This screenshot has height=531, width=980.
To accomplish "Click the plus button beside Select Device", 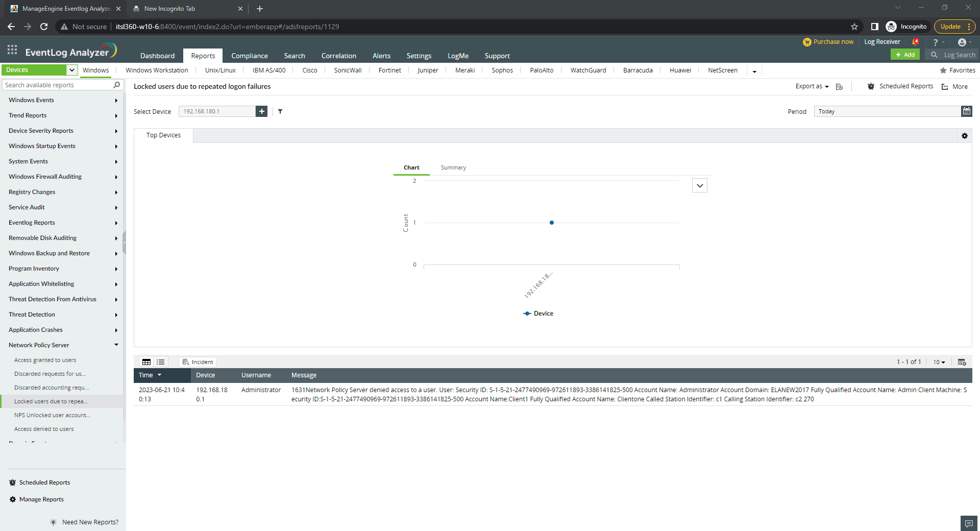I will [261, 111].
